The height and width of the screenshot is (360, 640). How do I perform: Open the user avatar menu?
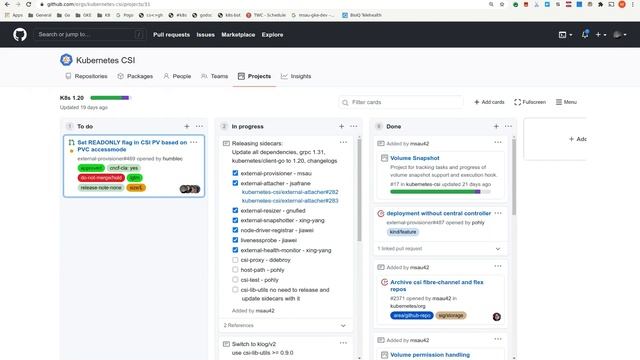point(620,35)
